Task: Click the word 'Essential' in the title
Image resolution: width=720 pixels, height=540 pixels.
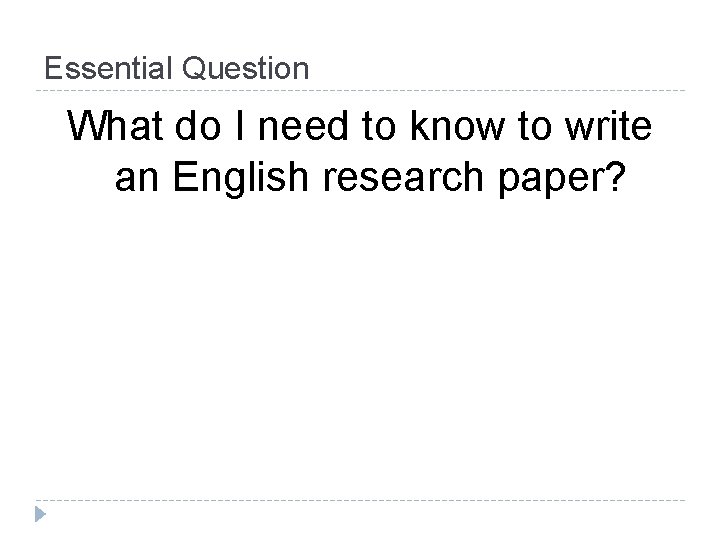Action: 108,69
